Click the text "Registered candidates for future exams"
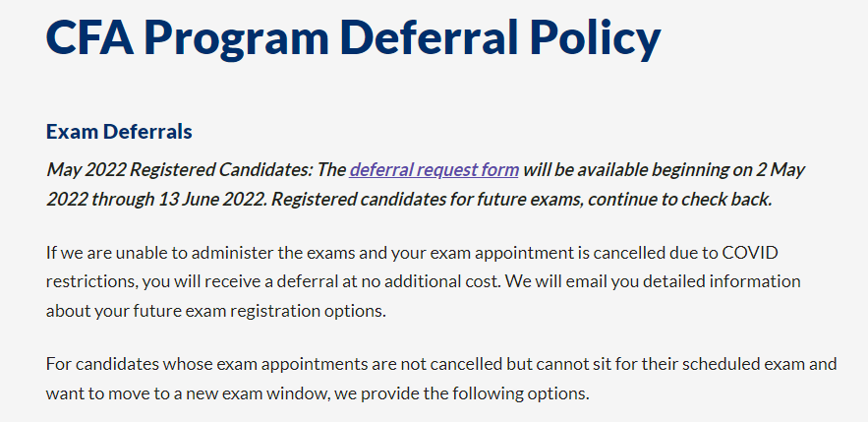The height and width of the screenshot is (422, 868). [x=422, y=198]
